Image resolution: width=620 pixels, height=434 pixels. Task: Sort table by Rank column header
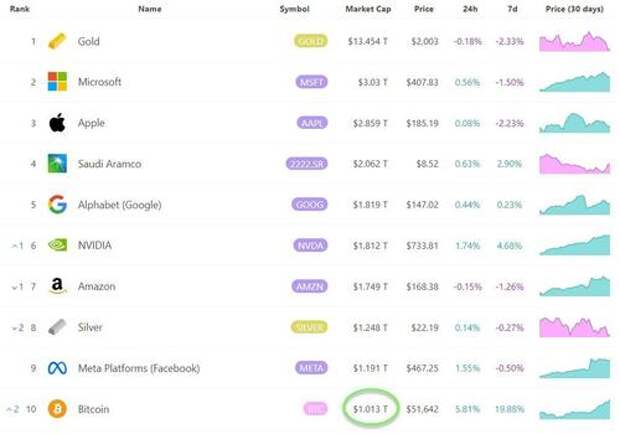[x=20, y=9]
